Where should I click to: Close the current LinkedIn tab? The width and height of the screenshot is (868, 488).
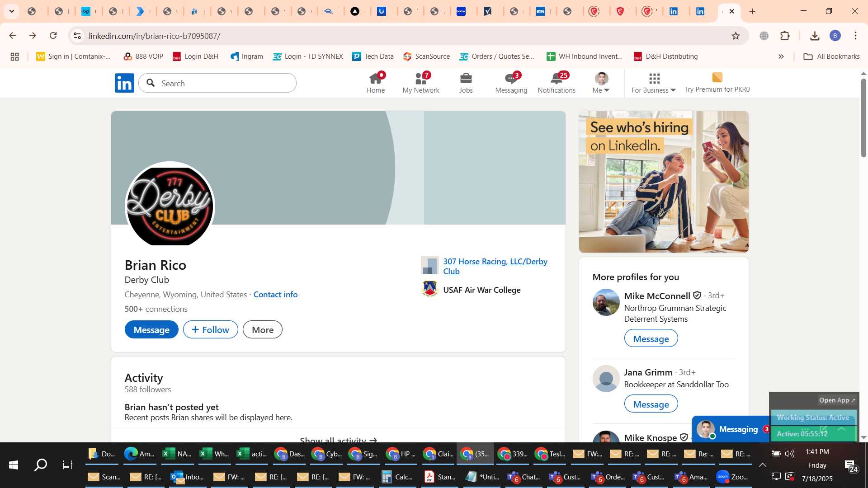click(x=732, y=11)
